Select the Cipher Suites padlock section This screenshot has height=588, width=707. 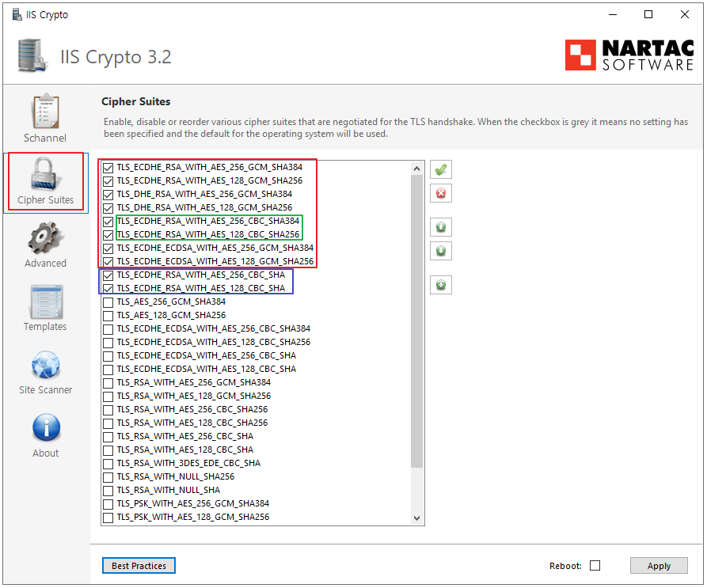pos(46,182)
